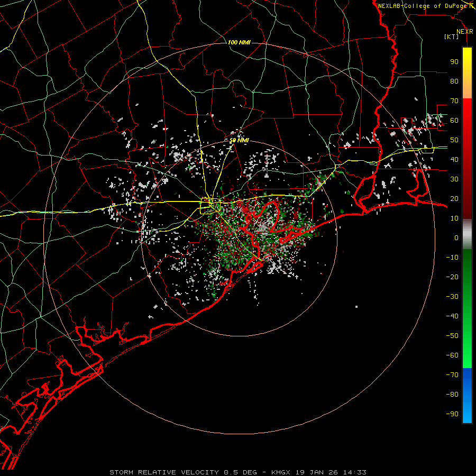Click the 70 value on the velocity scale
The width and height of the screenshot is (476, 476).
(454, 101)
